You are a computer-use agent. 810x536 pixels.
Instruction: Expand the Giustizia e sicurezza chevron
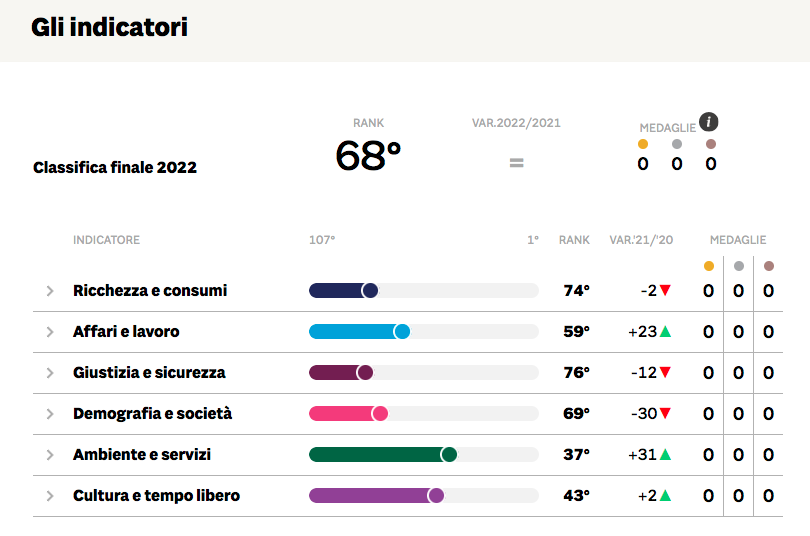50,373
